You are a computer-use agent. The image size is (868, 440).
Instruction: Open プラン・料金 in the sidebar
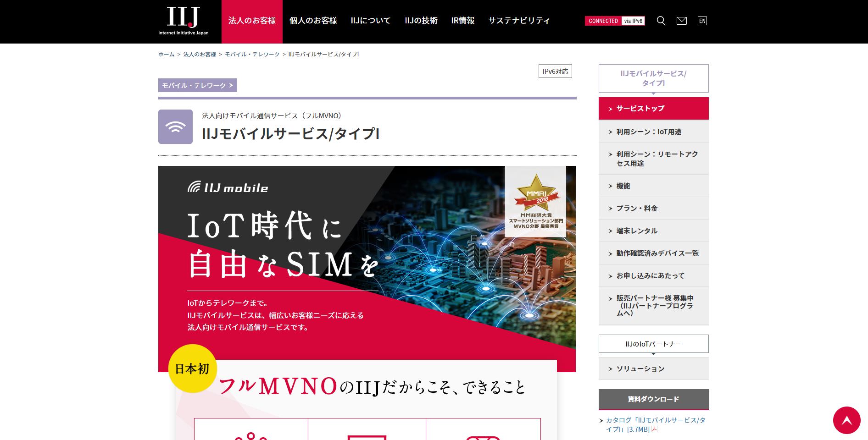click(x=654, y=208)
